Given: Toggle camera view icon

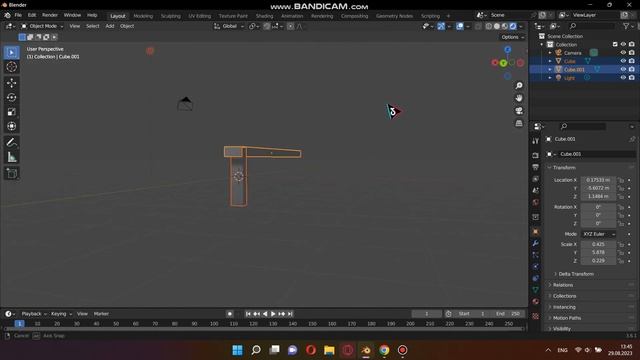Looking at the screenshot, I should 519,111.
